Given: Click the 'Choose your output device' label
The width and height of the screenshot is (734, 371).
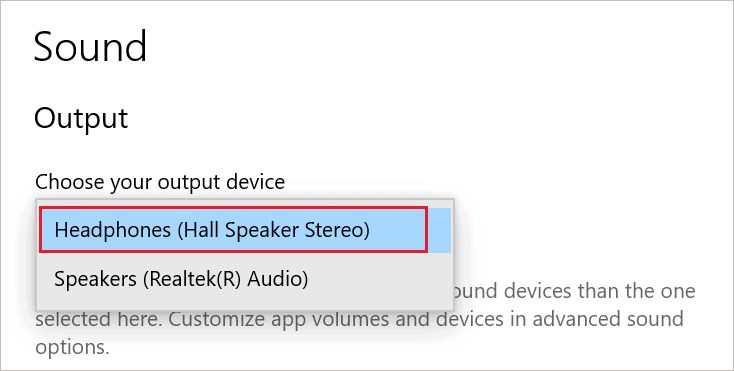Looking at the screenshot, I should click(160, 182).
